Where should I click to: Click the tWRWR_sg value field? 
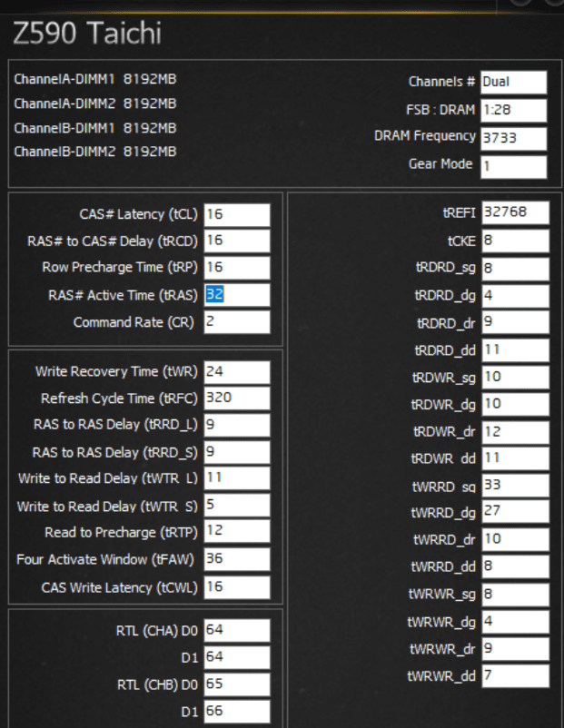(515, 595)
